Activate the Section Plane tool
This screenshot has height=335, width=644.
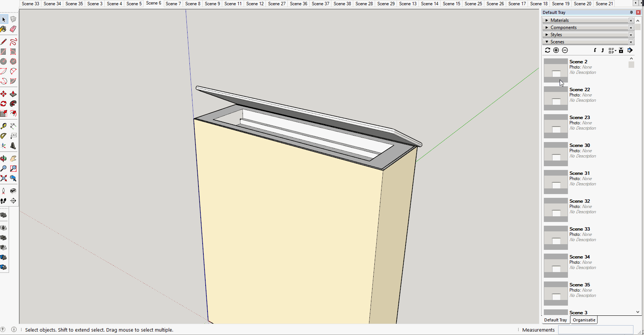pos(13,201)
